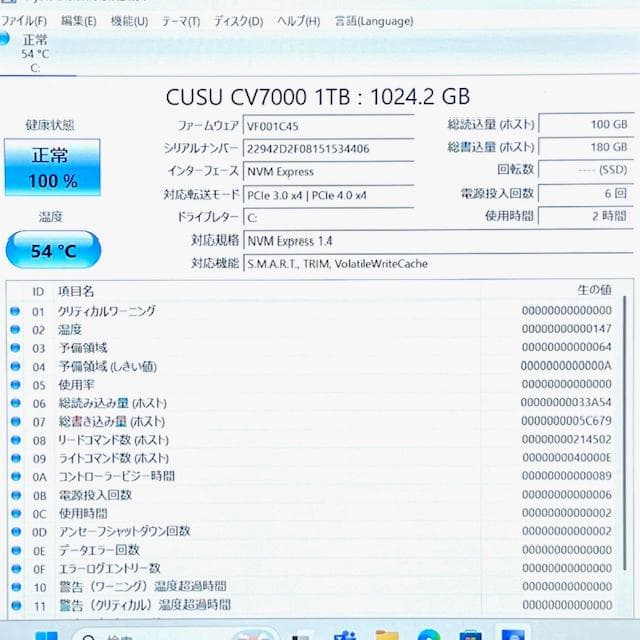Select the raw value 000000000000A
640x640 pixels.
coord(566,366)
